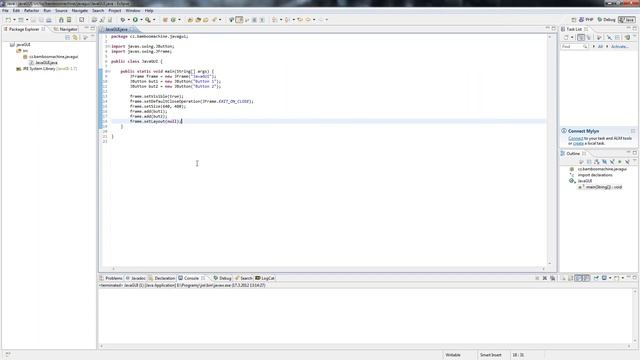The image size is (640, 360).
Task: Open the Refactor menu
Action: pos(31,10)
